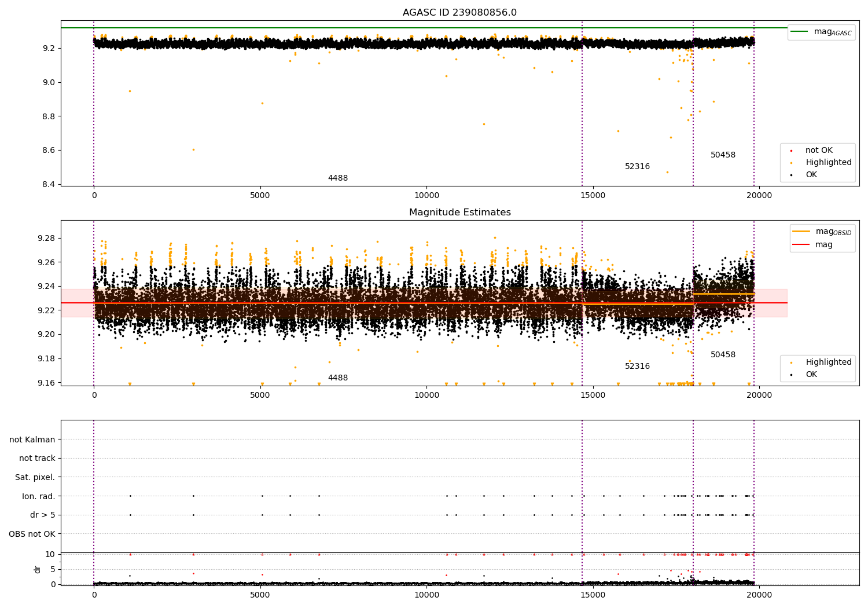
Task: Click the 'not track' axis label
Action: [x=37, y=459]
